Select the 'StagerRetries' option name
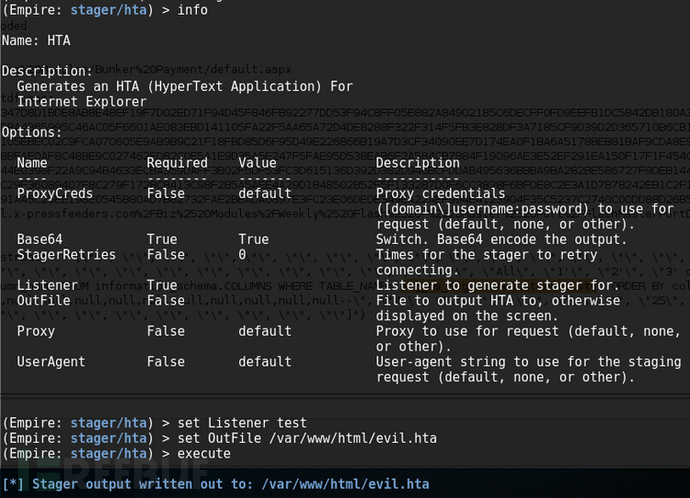The image size is (690, 498). pos(66,254)
